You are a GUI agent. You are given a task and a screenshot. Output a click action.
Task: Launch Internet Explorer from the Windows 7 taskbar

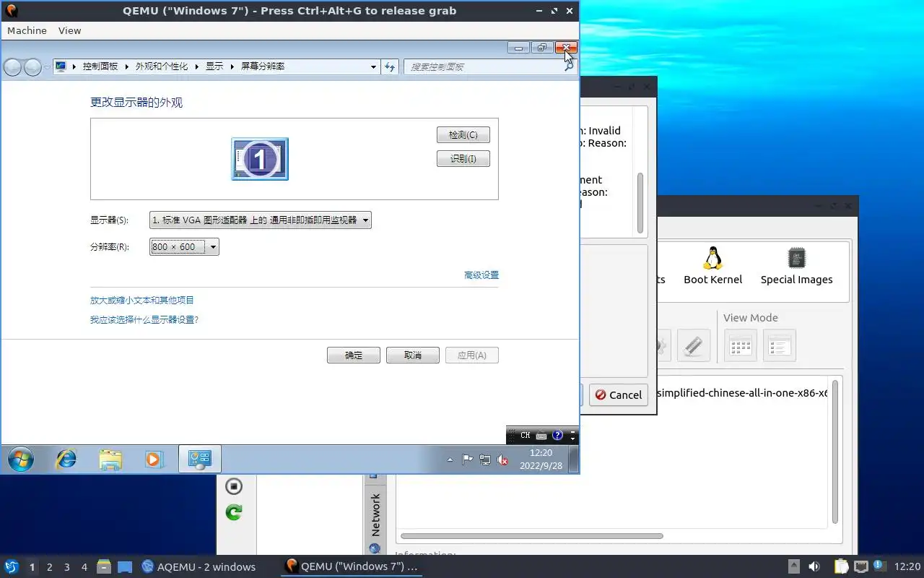tap(66, 459)
